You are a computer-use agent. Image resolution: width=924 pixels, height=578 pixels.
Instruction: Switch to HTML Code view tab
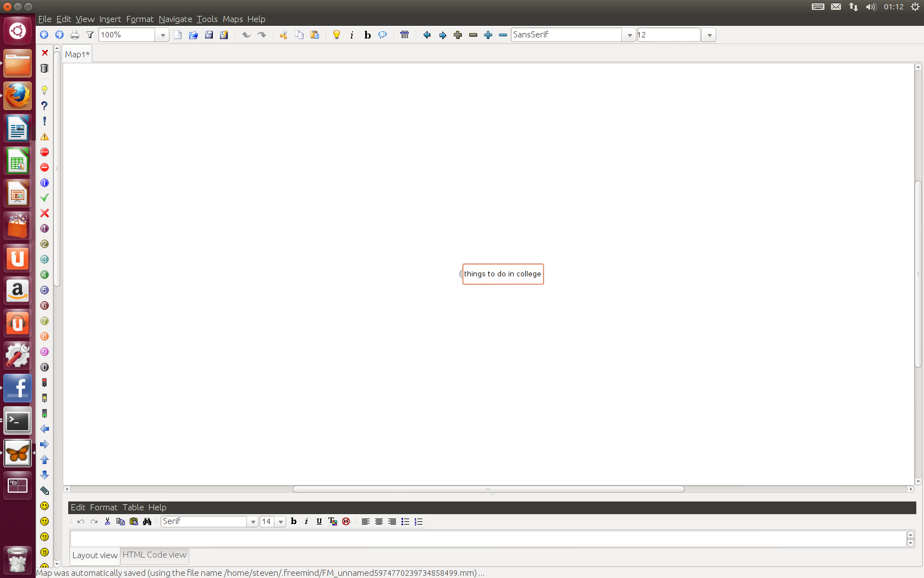click(x=154, y=555)
